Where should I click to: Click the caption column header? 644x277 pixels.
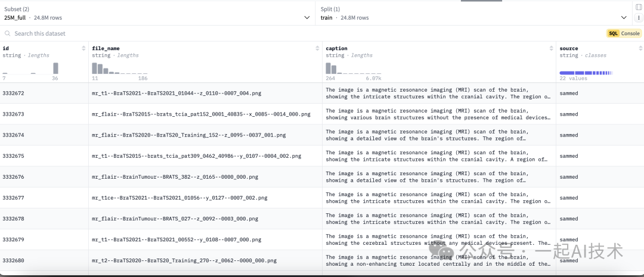[x=337, y=48]
